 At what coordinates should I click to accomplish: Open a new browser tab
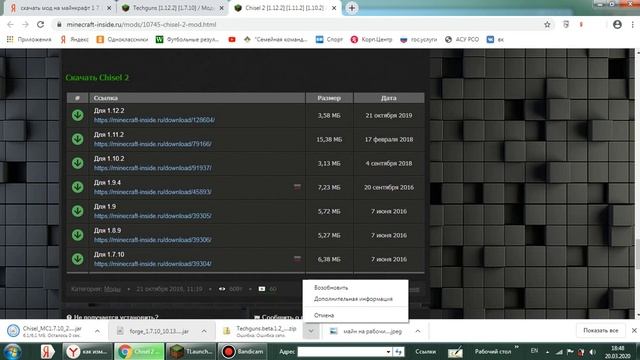pos(352,8)
